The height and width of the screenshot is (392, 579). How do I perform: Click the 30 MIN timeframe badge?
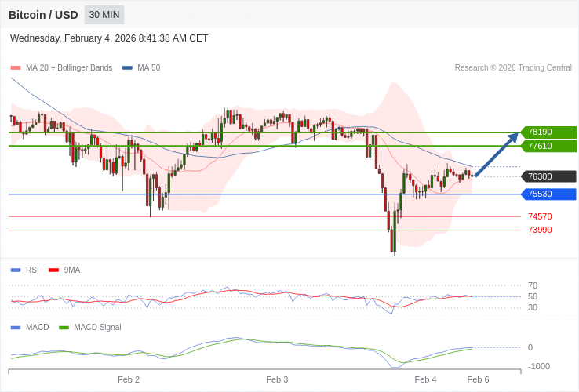(x=104, y=15)
